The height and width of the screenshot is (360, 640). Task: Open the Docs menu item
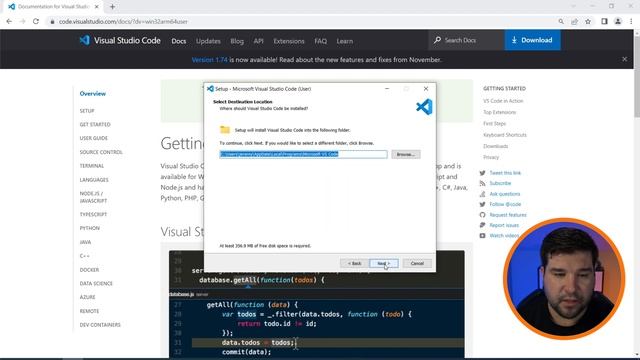point(179,41)
